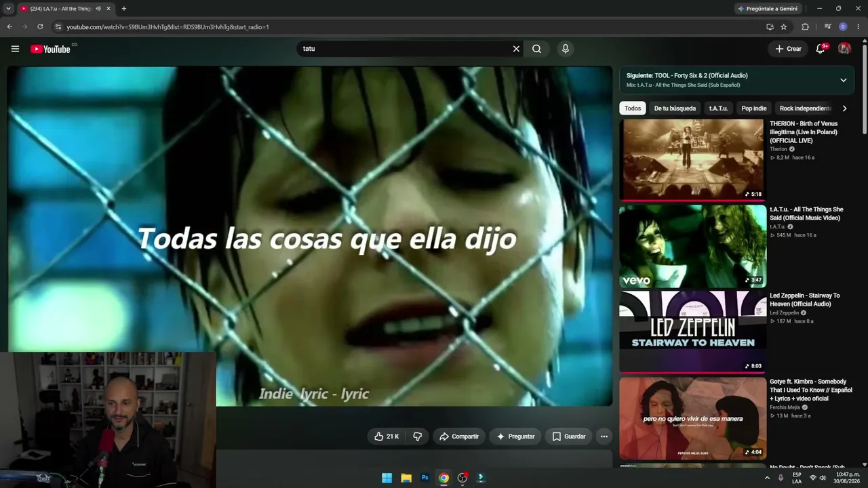The height and width of the screenshot is (488, 868).
Task: Mute the tab via its speaker icon
Action: 98,9
